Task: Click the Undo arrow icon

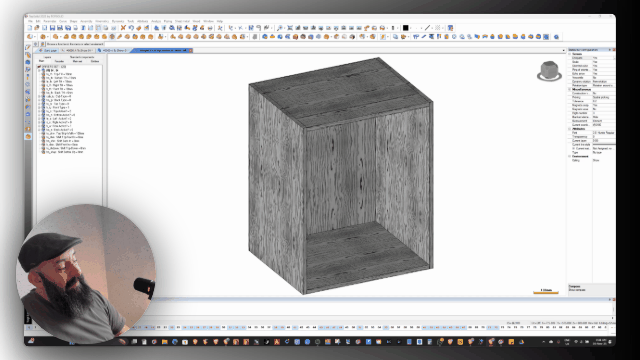Action: click(x=131, y=28)
